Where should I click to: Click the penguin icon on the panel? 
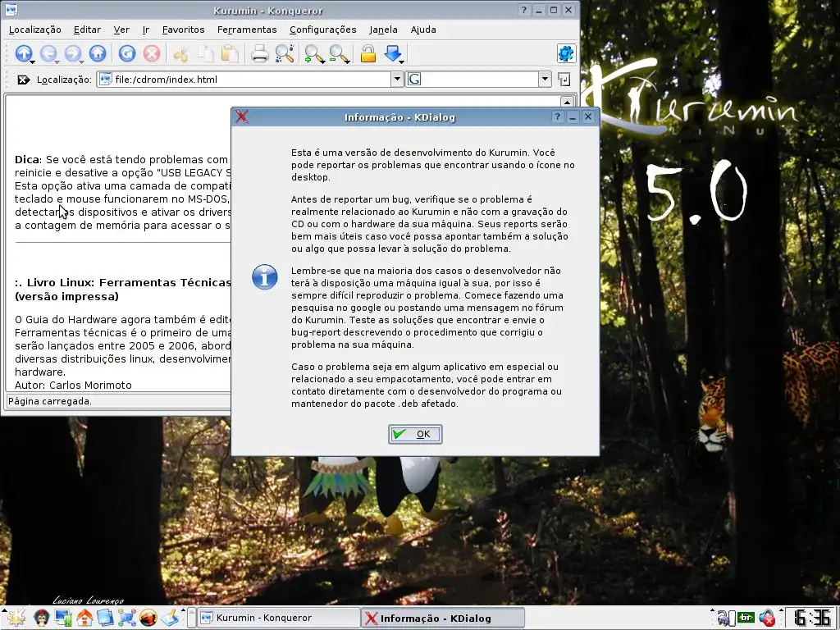[x=41, y=618]
